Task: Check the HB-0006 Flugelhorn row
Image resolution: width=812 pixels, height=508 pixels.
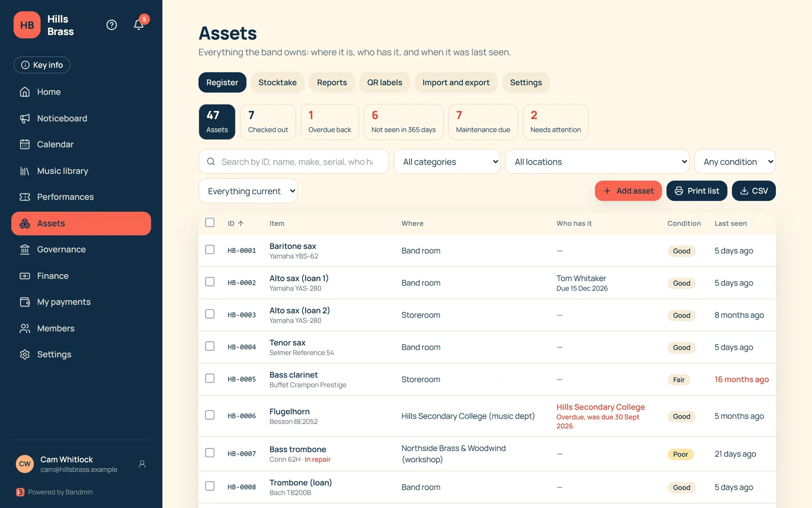Action: point(210,415)
